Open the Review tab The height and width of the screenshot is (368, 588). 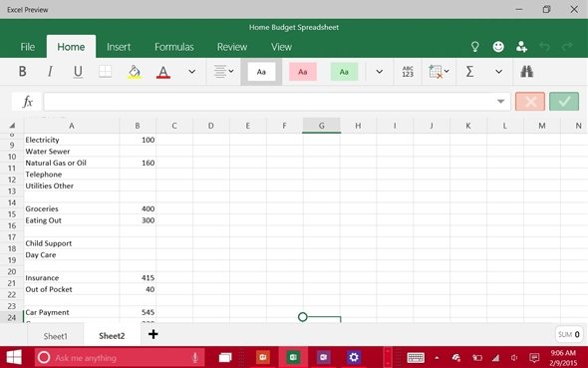click(232, 47)
